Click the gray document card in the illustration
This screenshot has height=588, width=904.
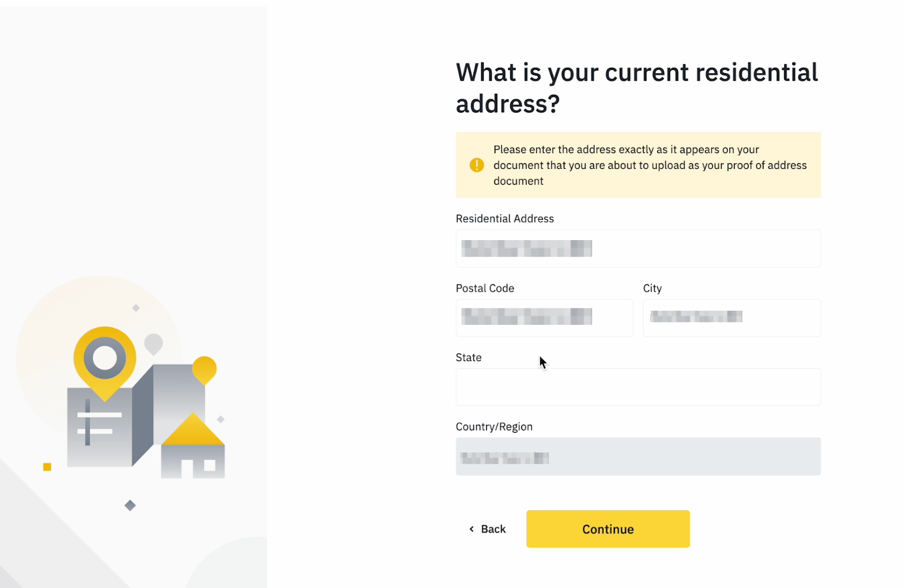click(99, 427)
